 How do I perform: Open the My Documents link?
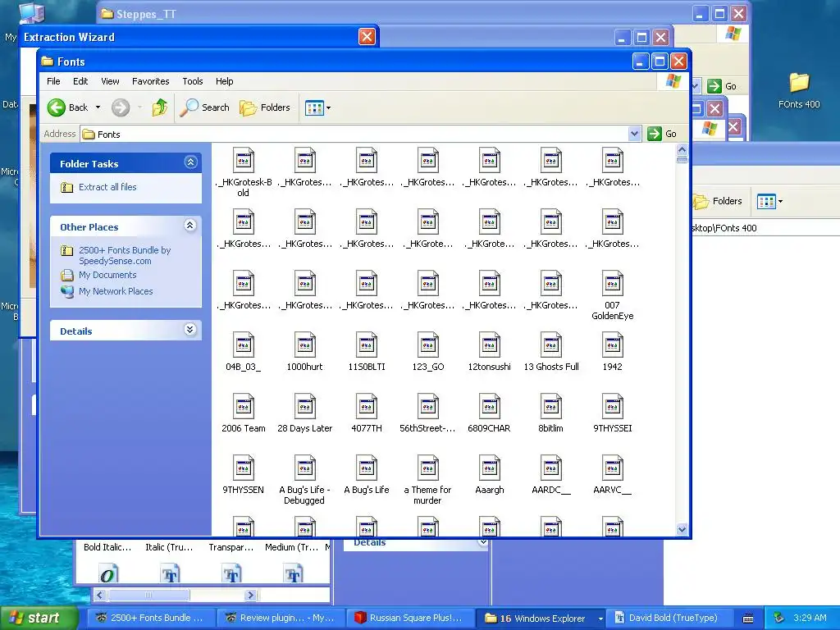pos(107,275)
